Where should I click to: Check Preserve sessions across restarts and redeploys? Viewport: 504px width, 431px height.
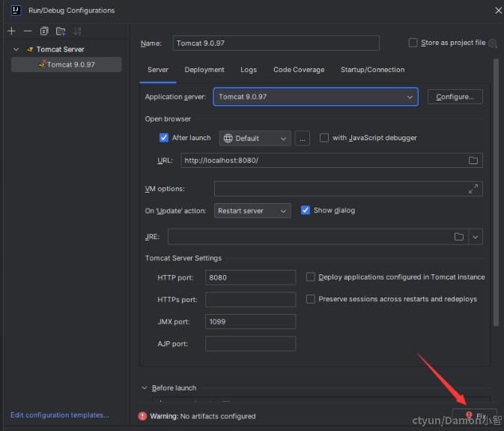pos(311,299)
